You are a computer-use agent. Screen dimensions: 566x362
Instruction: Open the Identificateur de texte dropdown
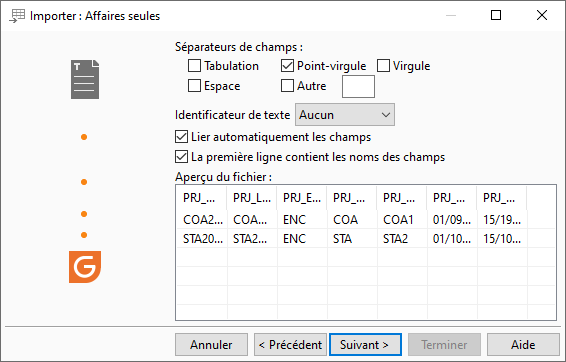coord(345,115)
